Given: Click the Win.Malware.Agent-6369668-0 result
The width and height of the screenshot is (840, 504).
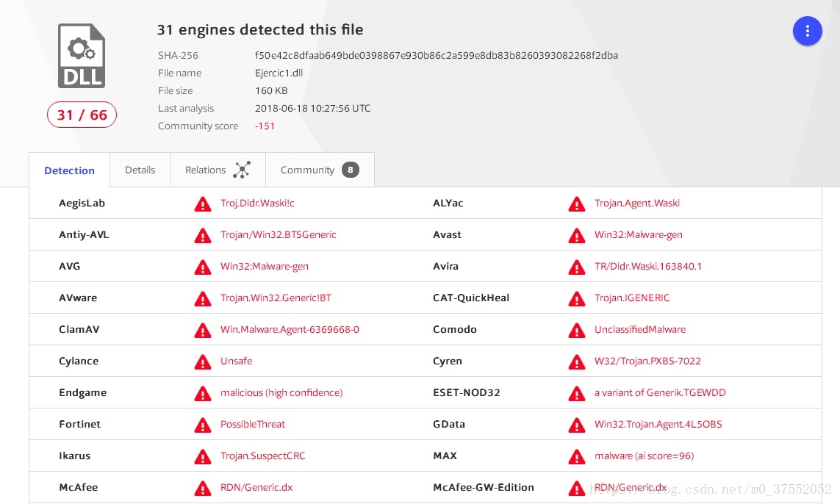Looking at the screenshot, I should 290,329.
